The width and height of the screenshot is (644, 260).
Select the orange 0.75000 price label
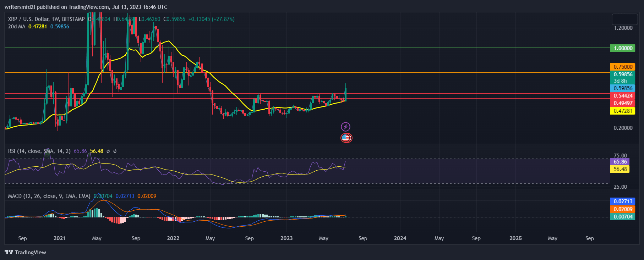click(x=623, y=67)
